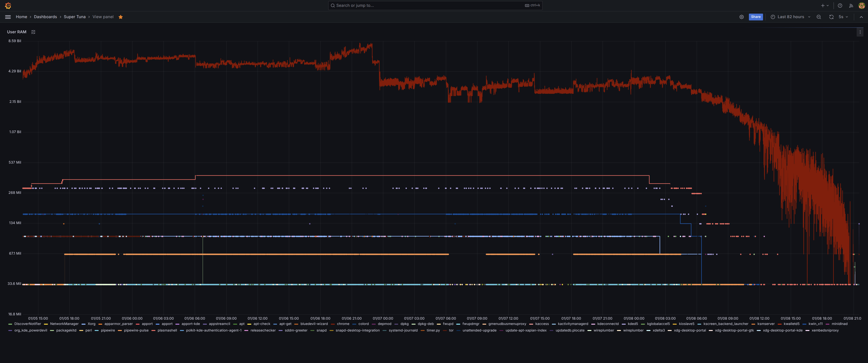Open the Grafana hamburger navigation menu

pos(8,17)
